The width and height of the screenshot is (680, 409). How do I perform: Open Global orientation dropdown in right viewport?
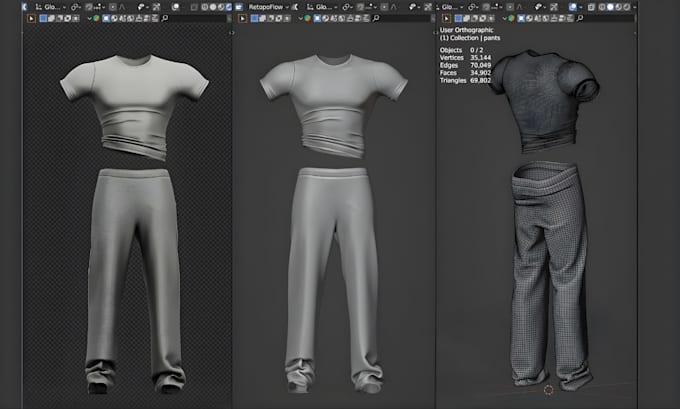coord(451,7)
